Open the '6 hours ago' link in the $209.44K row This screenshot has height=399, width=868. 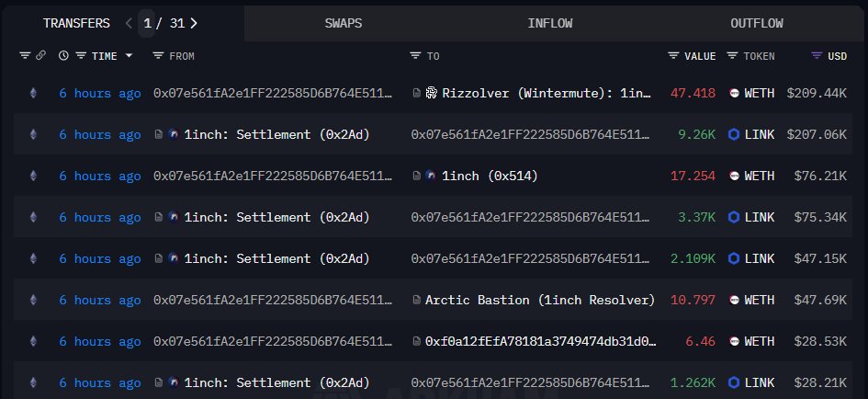99,93
